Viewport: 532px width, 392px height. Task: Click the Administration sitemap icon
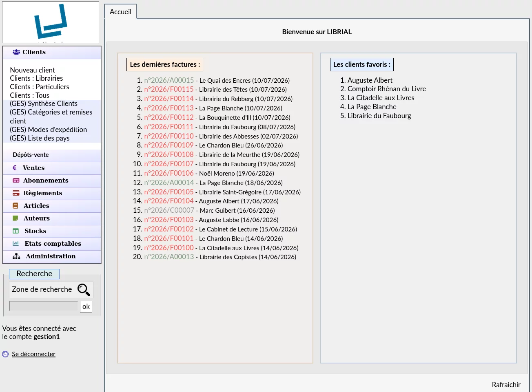pyautogui.click(x=16, y=256)
